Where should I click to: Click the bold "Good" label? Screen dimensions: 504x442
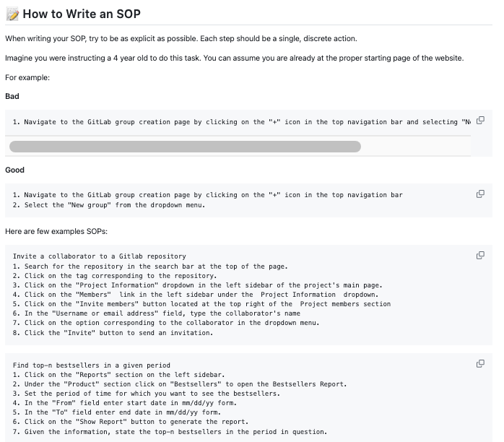pyautogui.click(x=14, y=170)
